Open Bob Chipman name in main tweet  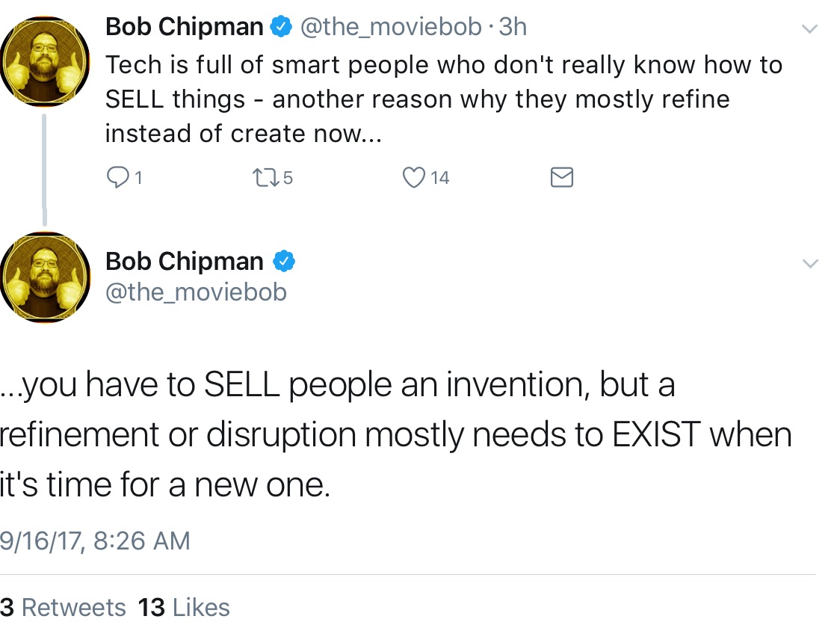pos(185,262)
